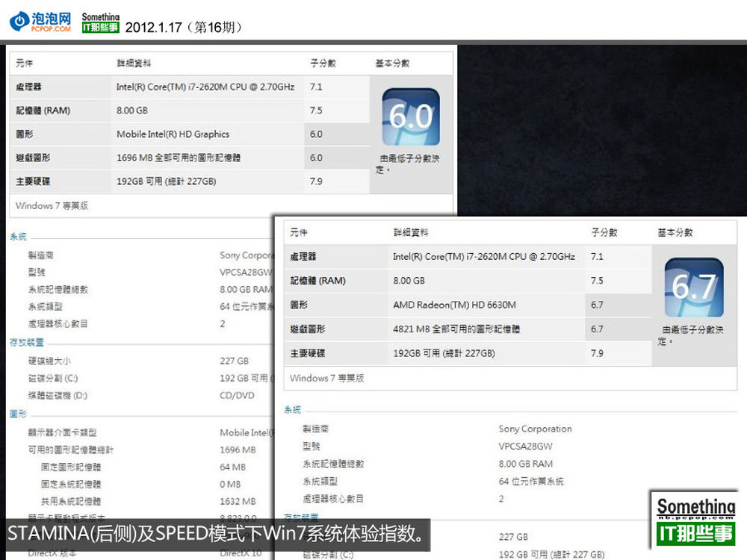This screenshot has width=747, height=560.
Task: Click the PCPOP.COM 泡泡网 logo
Action: pos(40,22)
